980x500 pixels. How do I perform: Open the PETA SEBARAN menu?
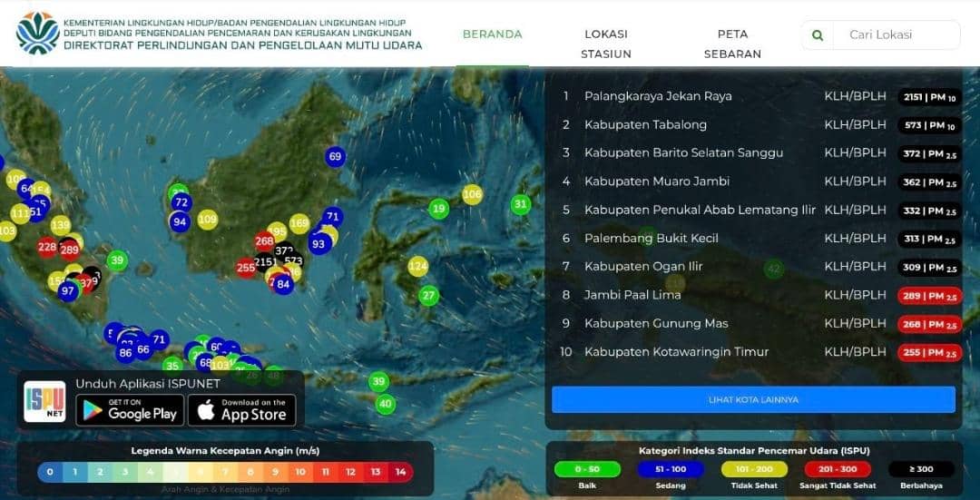pos(732,44)
